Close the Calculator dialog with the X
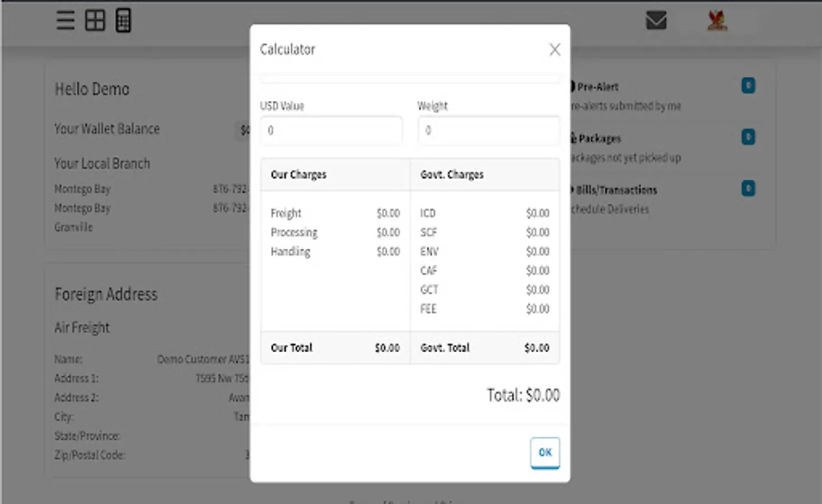This screenshot has width=822, height=504. point(554,50)
